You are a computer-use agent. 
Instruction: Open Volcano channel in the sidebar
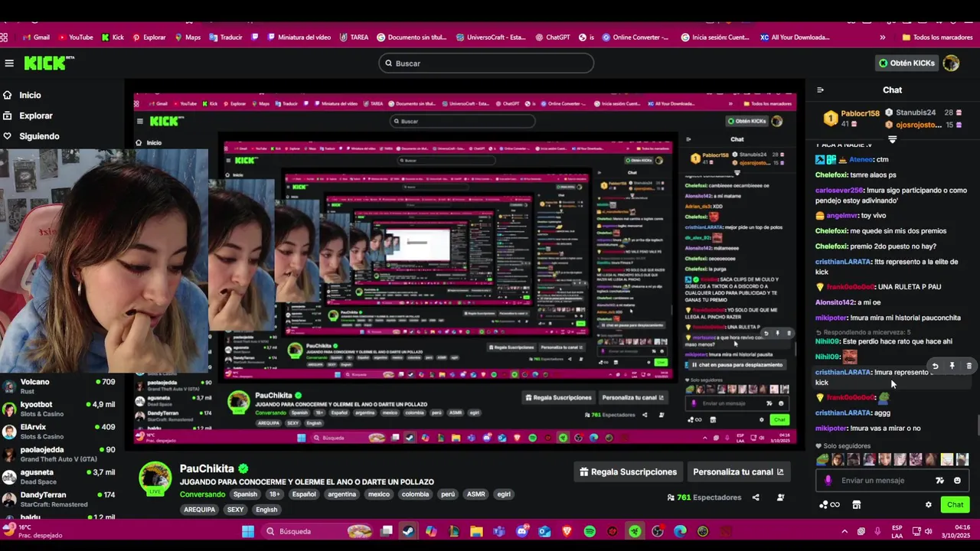point(60,386)
